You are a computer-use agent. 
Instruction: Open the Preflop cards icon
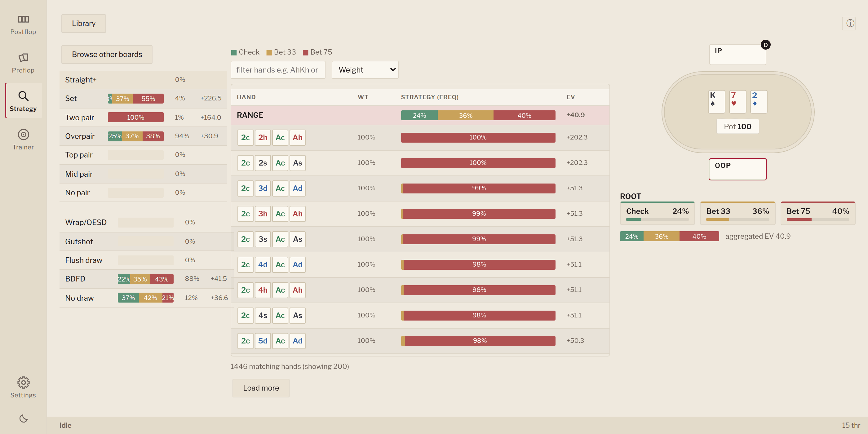(x=23, y=58)
